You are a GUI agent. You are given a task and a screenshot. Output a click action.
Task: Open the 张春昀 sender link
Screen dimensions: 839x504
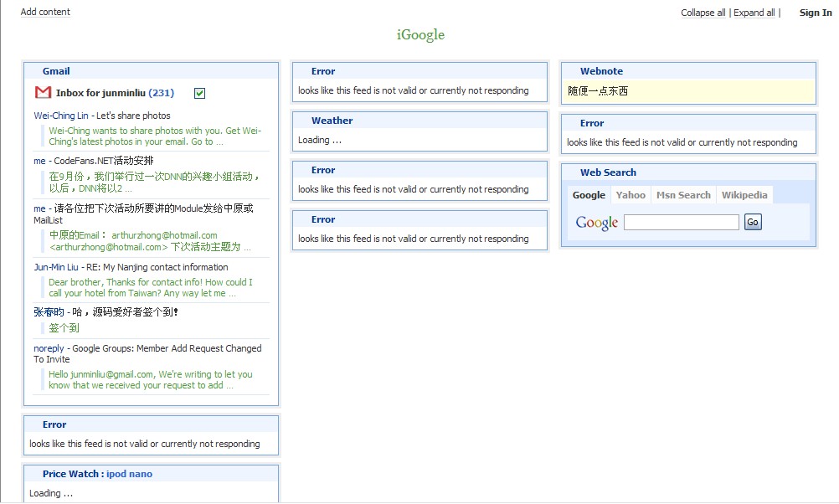point(49,312)
